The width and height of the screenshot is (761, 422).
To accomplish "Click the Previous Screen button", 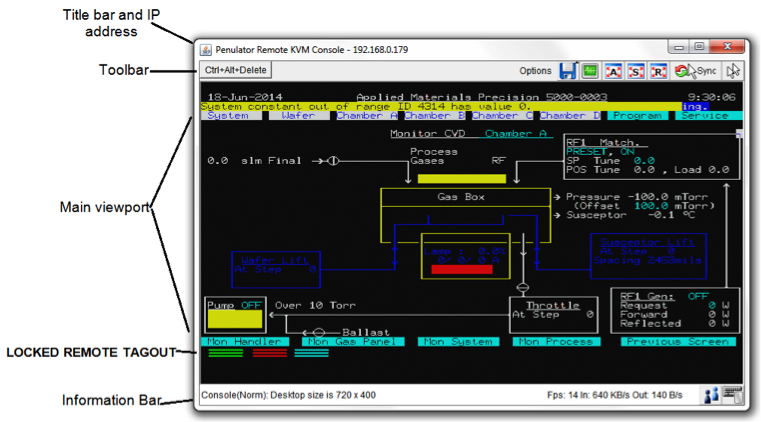I will click(680, 341).
